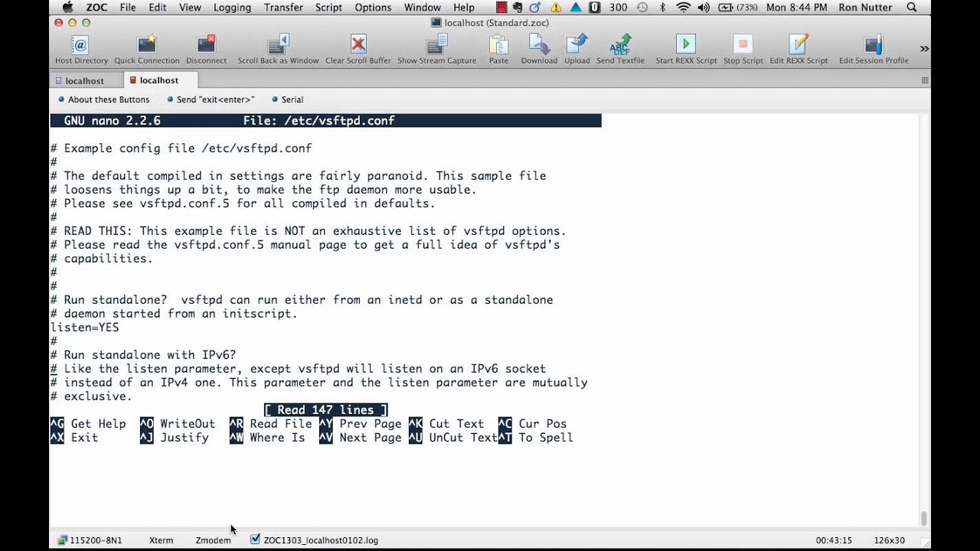
Task: Click the ^G Get Help shortcut
Action: pyautogui.click(x=87, y=424)
